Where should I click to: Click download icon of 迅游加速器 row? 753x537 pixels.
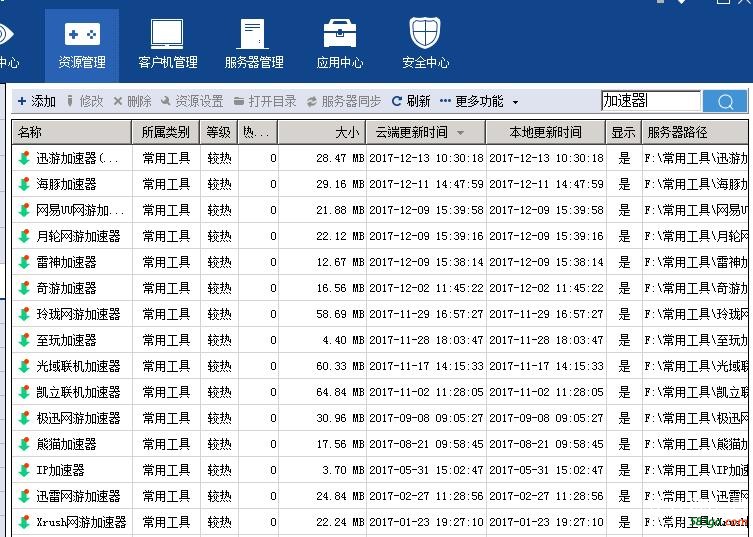click(x=24, y=158)
